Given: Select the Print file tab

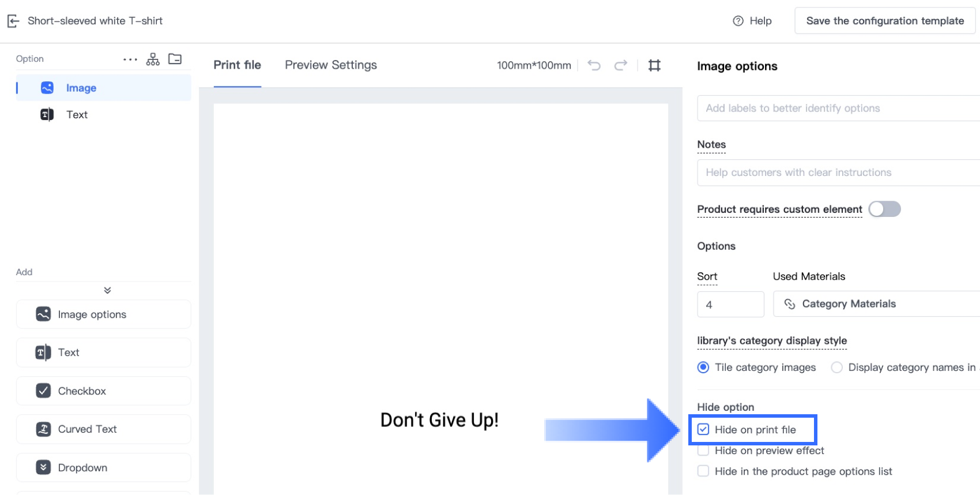Looking at the screenshot, I should tap(237, 65).
